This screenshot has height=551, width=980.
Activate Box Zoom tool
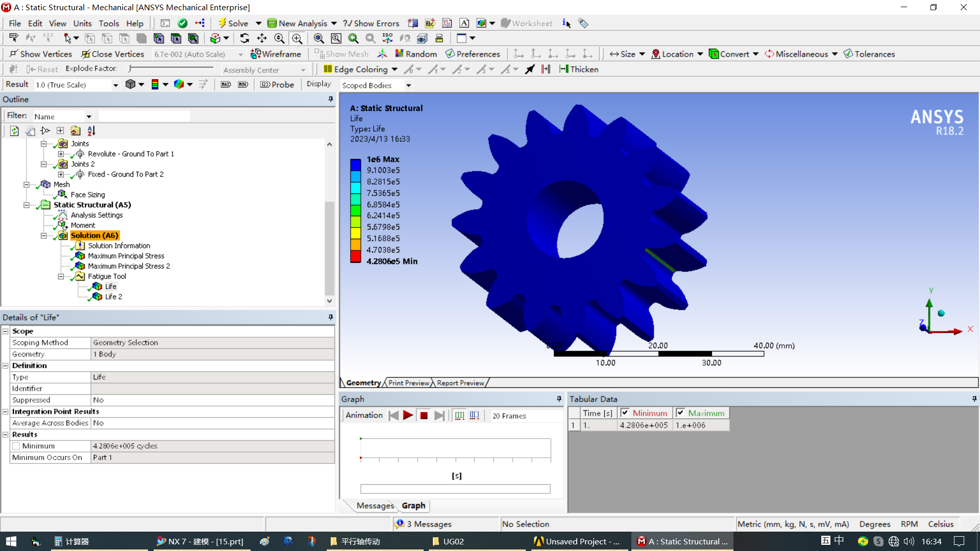coord(297,38)
